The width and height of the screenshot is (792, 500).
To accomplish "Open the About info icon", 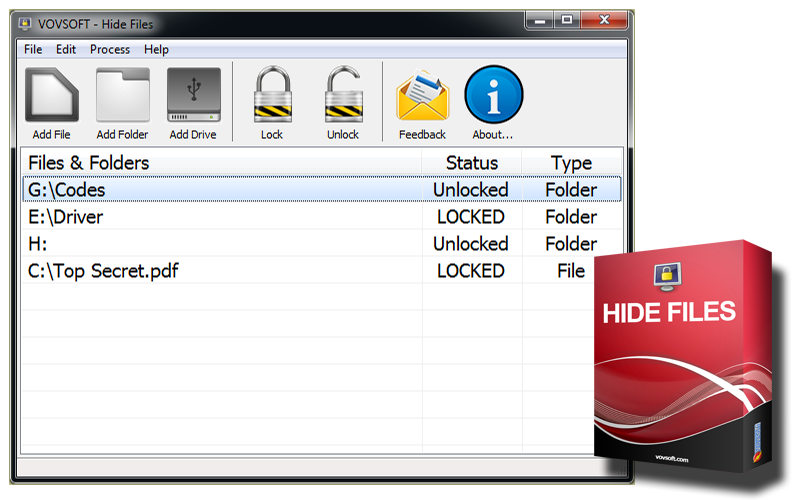I will tap(493, 94).
